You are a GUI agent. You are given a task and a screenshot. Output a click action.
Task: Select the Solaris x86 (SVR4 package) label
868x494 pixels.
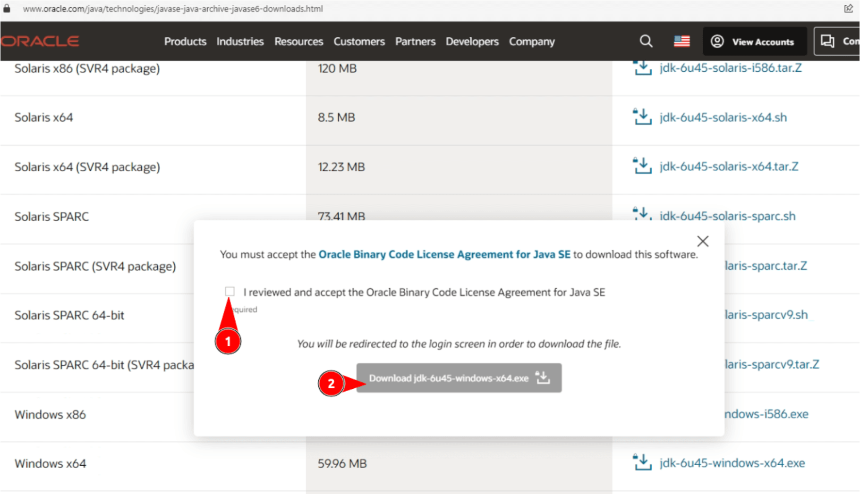pos(88,69)
